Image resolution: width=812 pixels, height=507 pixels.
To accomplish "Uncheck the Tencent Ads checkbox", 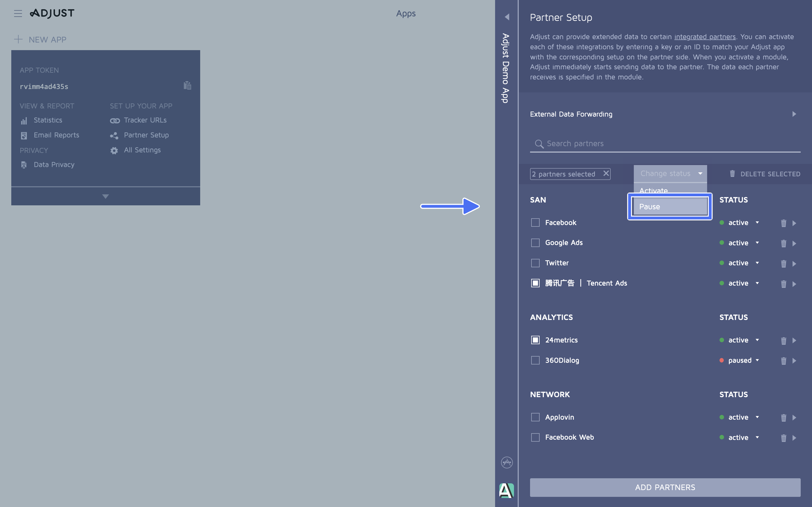I will click(535, 283).
